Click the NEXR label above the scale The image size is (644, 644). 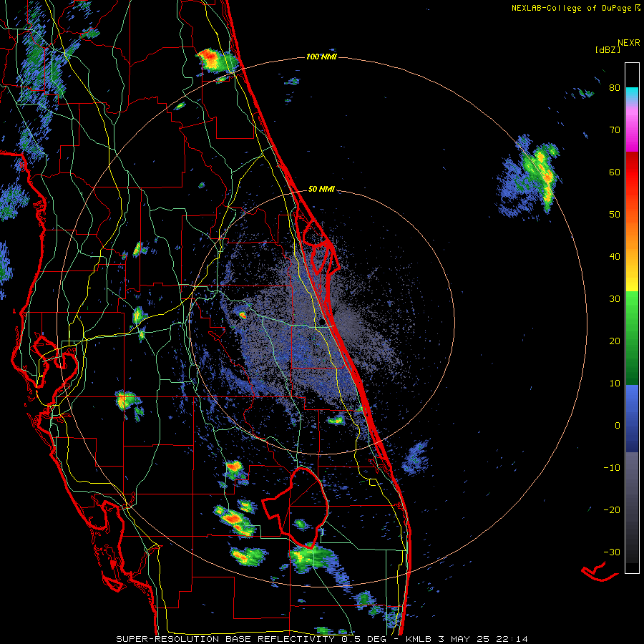click(x=629, y=43)
